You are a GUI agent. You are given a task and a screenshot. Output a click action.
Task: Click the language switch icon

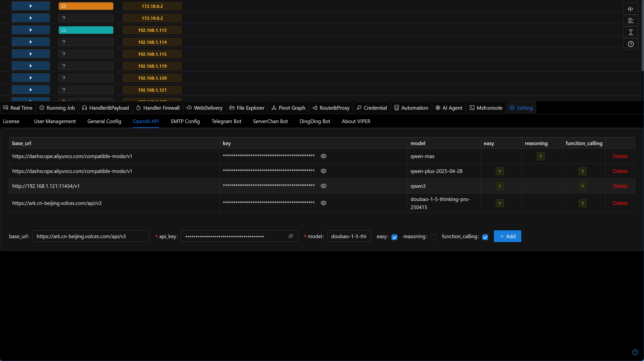click(631, 9)
